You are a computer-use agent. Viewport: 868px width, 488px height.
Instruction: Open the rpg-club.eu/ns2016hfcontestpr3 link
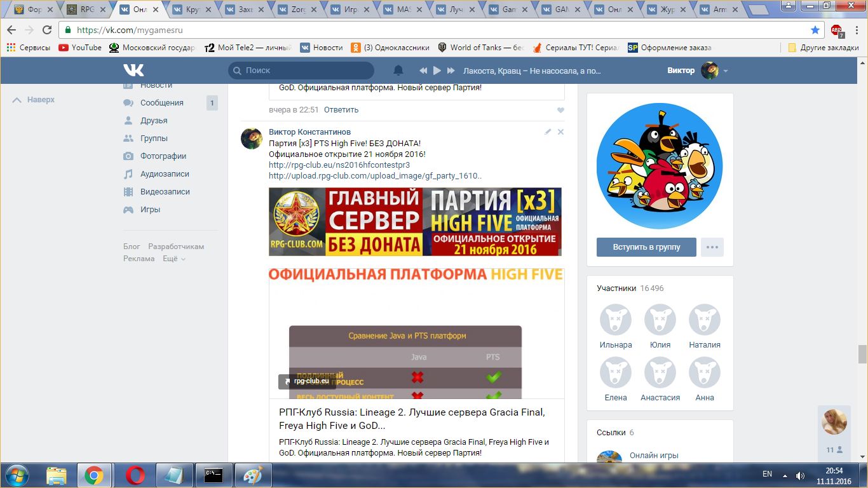339,165
